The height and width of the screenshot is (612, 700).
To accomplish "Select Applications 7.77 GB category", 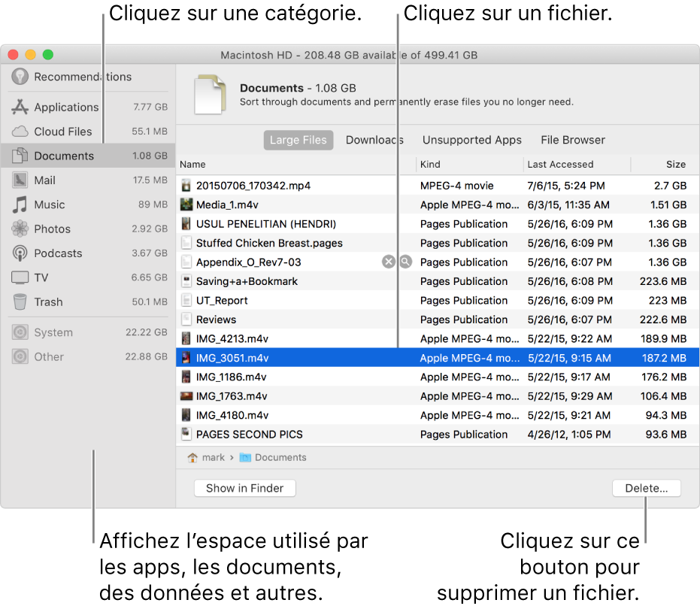I will [88, 107].
